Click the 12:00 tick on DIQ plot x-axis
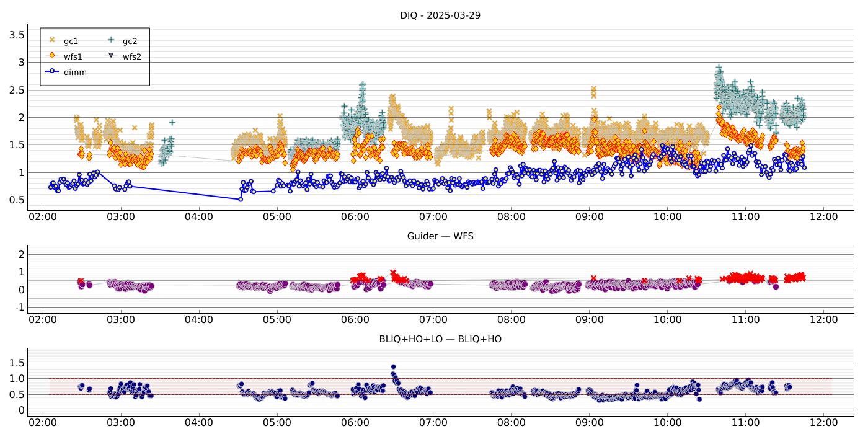This screenshot has height=434, width=868. (823, 217)
